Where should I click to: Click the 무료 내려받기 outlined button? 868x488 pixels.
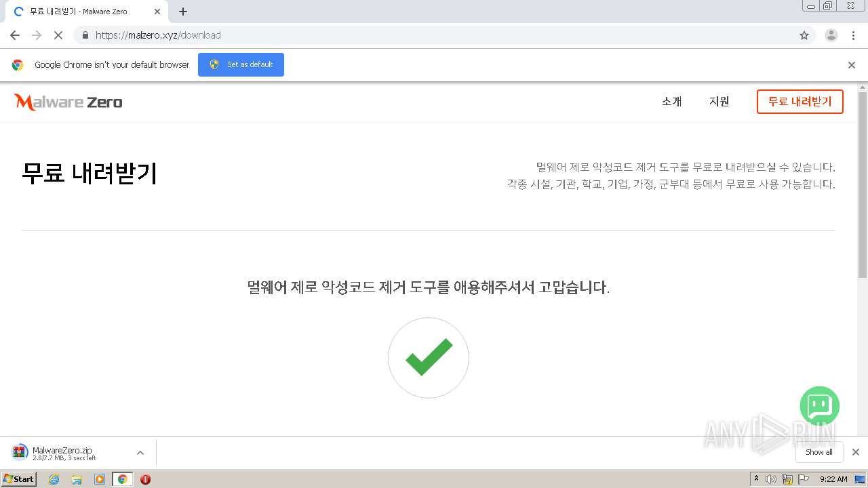point(800,102)
